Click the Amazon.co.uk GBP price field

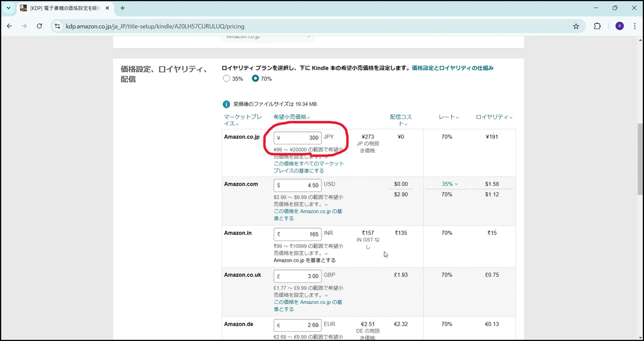298,276
